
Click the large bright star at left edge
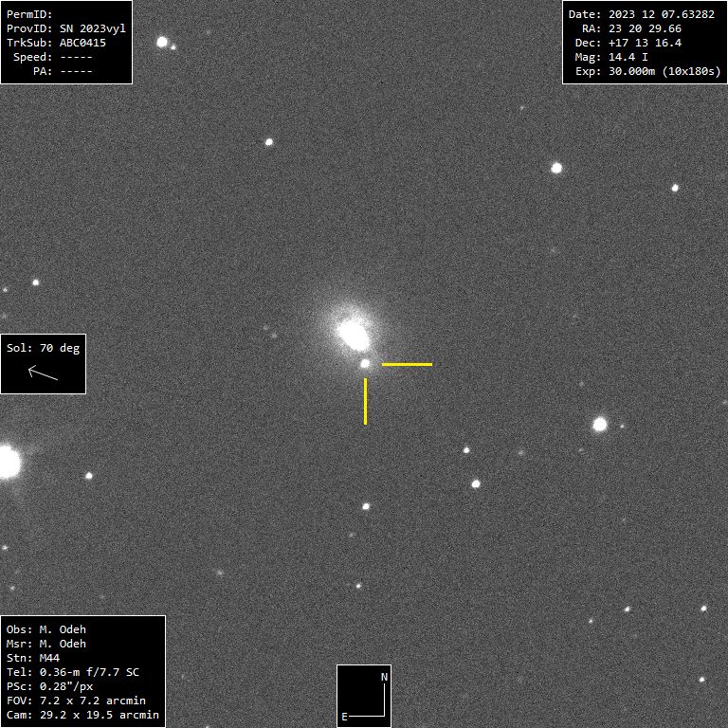7,463
